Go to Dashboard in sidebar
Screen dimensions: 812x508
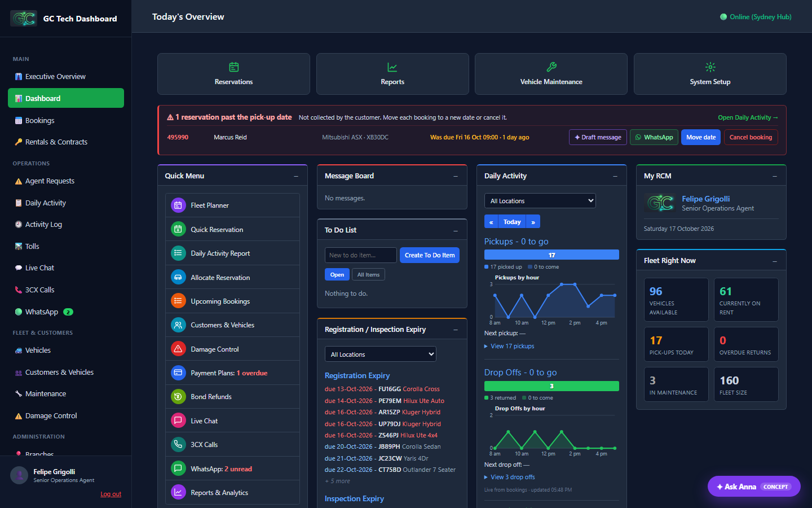tap(66, 98)
